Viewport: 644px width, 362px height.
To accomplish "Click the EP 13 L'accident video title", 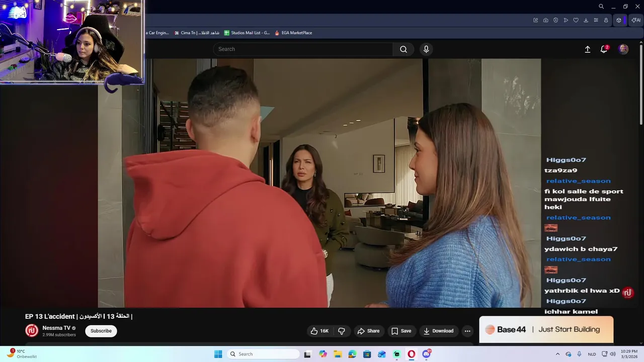I will (78, 316).
